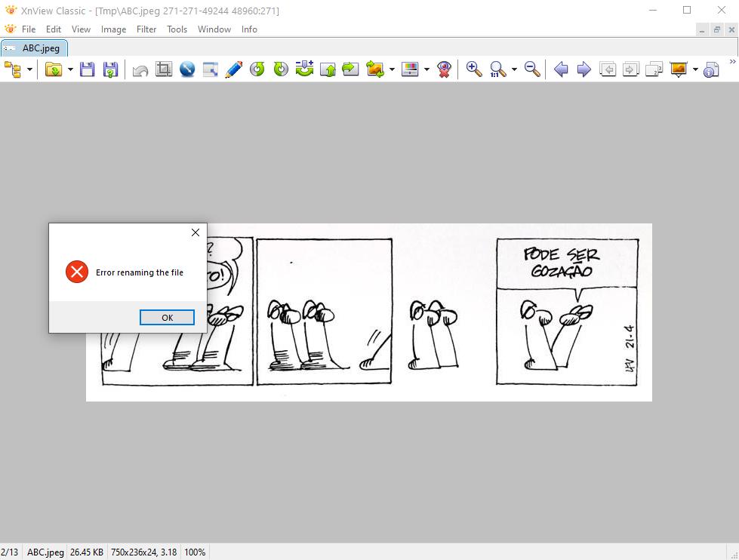The height and width of the screenshot is (560, 739).
Task: Open the 1:1 zoom dropdown arrow
Action: click(514, 69)
